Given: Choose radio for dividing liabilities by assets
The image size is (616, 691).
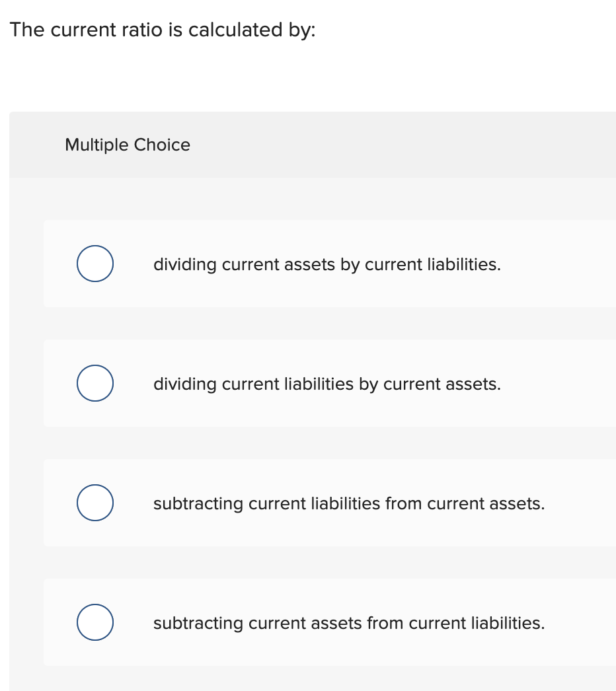Looking at the screenshot, I should (95, 383).
